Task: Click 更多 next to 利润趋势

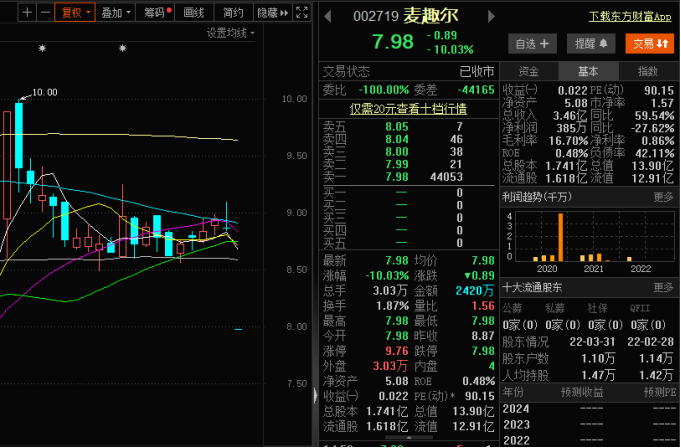Action: point(664,198)
